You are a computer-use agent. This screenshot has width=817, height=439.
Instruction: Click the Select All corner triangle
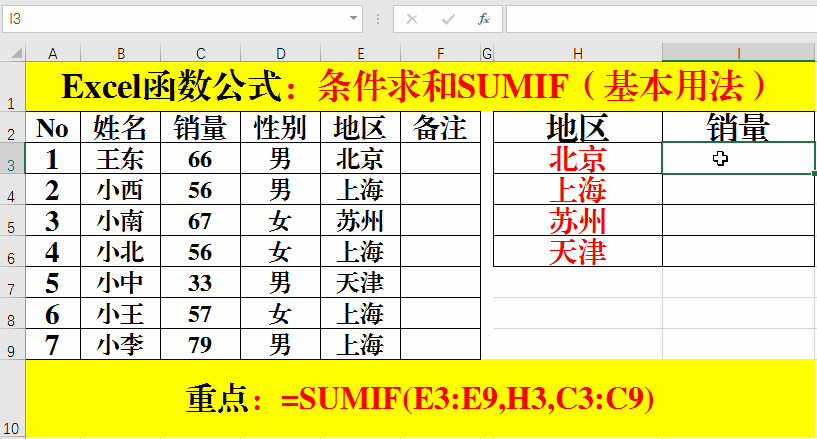click(17, 53)
